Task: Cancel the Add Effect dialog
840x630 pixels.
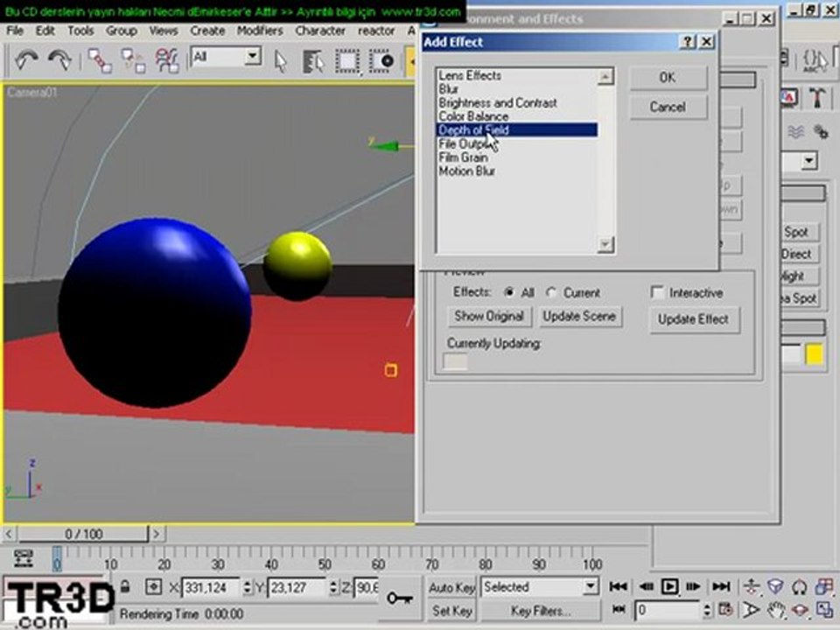Action: 668,107
